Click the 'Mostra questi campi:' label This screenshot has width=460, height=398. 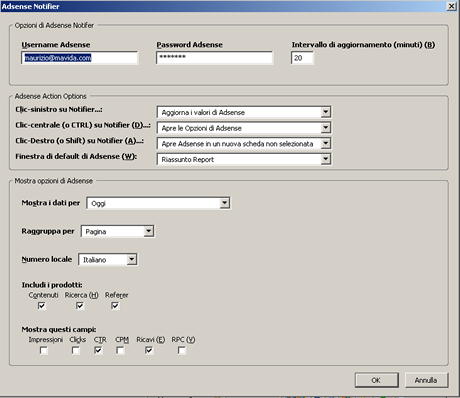tap(59, 330)
